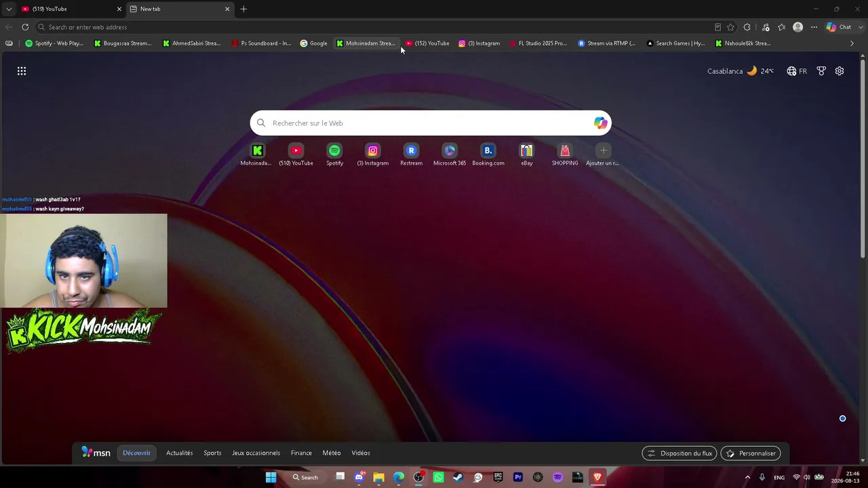Screen dimensions: 868x488
Task: Select the Découvrir feed tab
Action: click(137, 453)
